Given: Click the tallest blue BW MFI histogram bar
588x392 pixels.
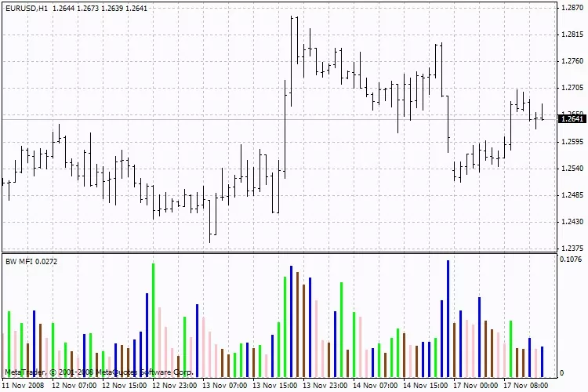Looking at the screenshot, I should coord(448,319).
